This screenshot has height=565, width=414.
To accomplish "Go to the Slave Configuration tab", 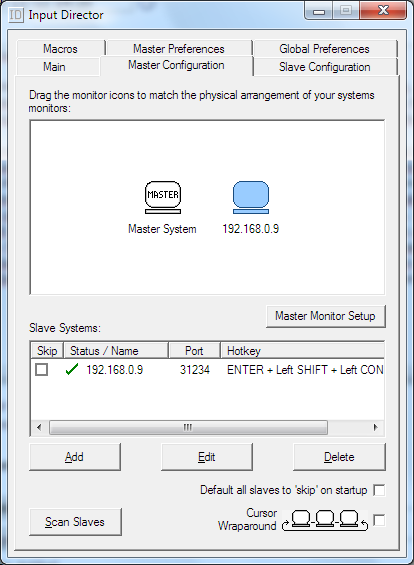I will [324, 67].
